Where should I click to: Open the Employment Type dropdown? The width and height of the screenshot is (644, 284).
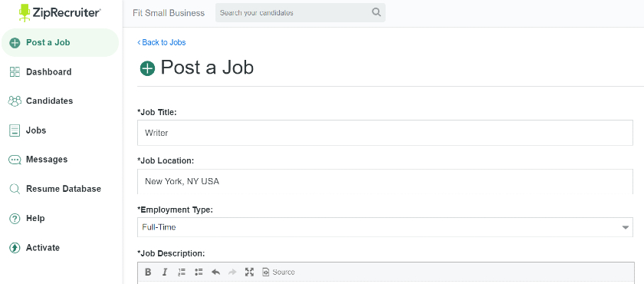385,227
